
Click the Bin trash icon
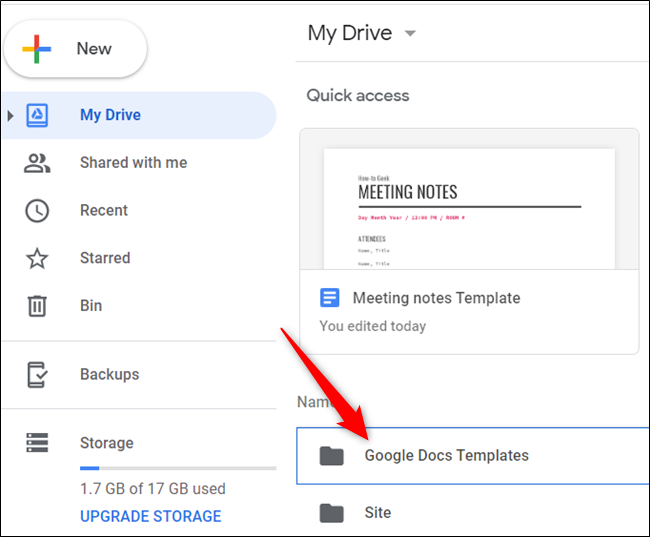37,306
